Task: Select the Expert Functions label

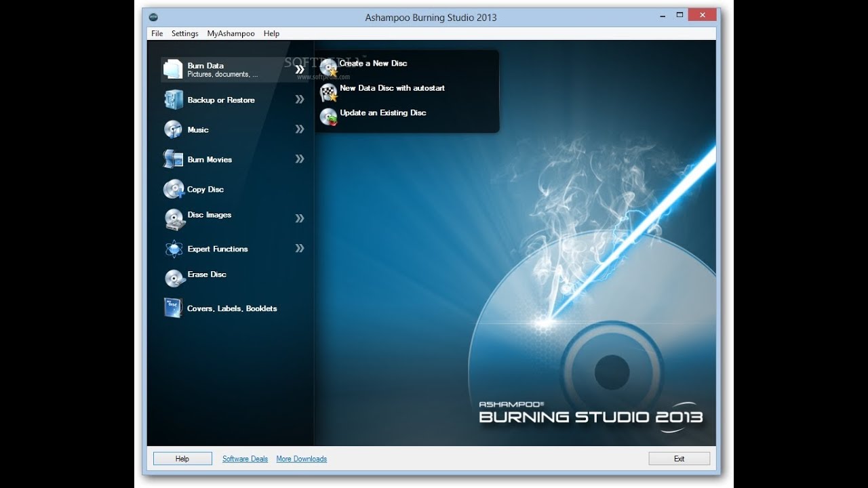Action: (218, 249)
